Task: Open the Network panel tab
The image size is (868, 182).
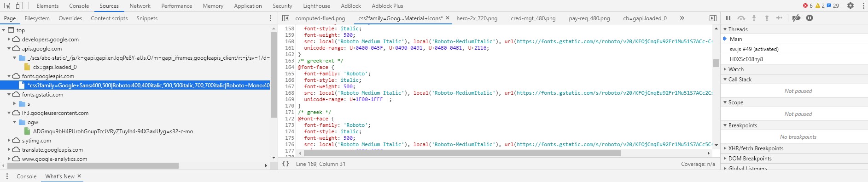Action: tap(140, 6)
